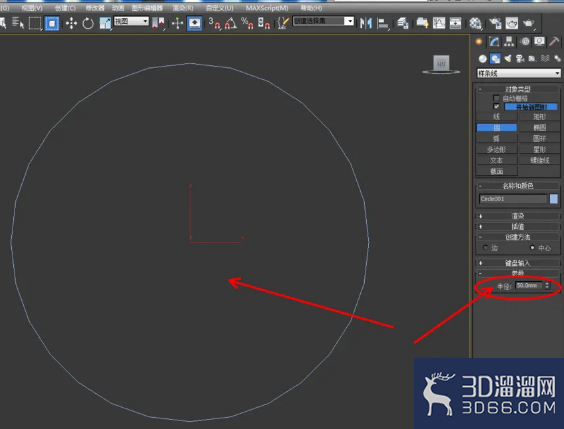
Task: Click the 椭圆 Ellipse shape button
Action: pyautogui.click(x=539, y=127)
